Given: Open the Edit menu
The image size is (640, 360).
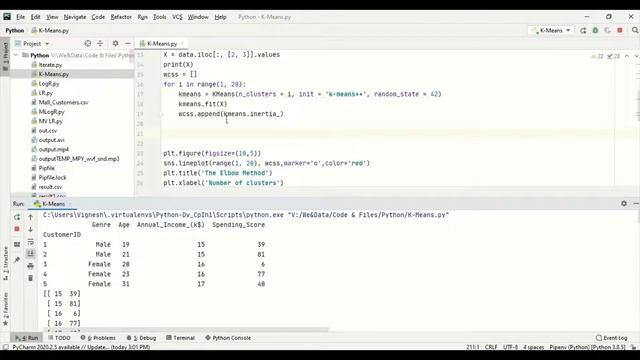Looking at the screenshot, I should [x=36, y=17].
